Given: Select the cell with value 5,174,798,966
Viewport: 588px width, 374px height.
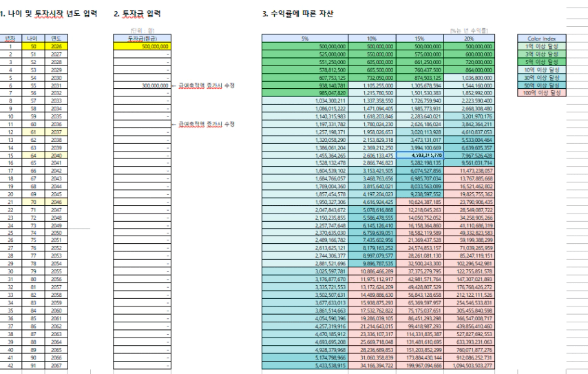Looking at the screenshot, I should pyautogui.click(x=305, y=357).
